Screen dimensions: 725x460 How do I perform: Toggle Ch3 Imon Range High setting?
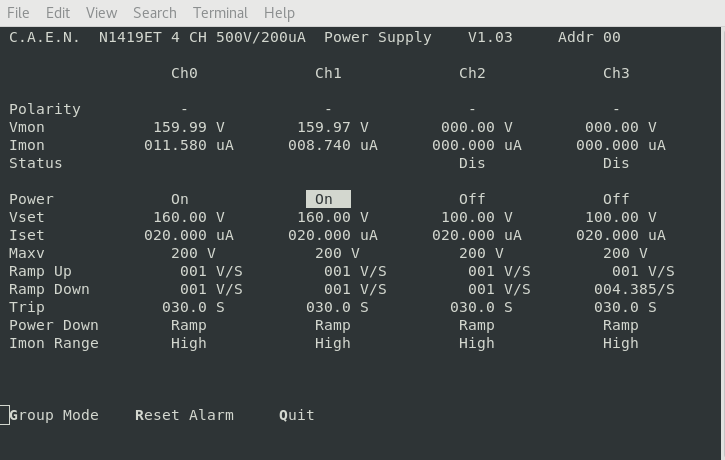click(x=621, y=343)
